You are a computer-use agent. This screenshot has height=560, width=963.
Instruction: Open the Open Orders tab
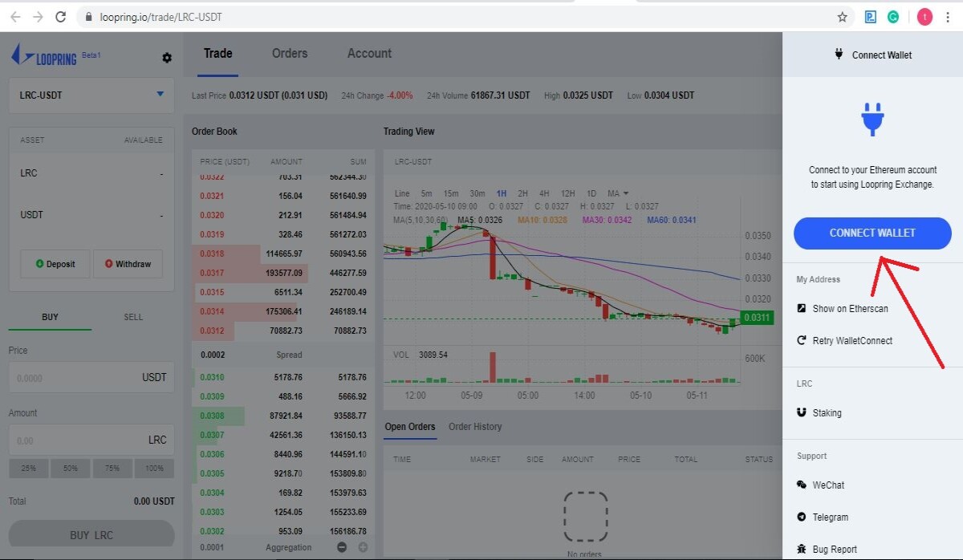click(x=410, y=426)
